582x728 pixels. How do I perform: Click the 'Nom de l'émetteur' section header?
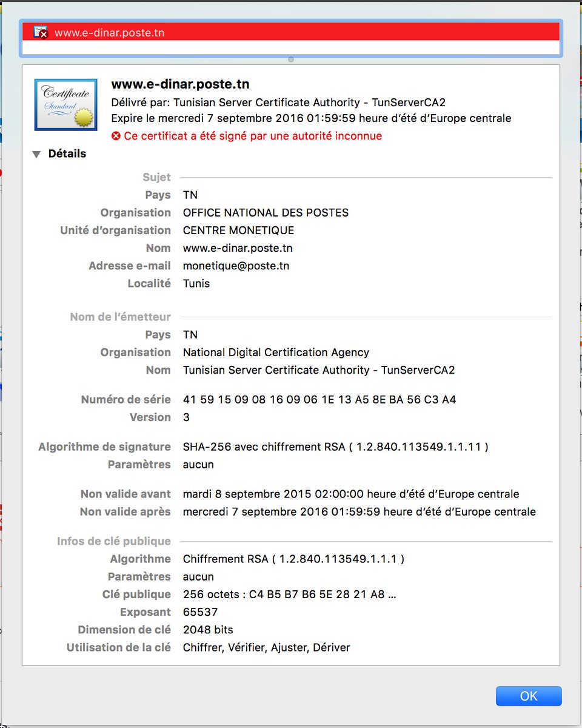click(x=121, y=317)
